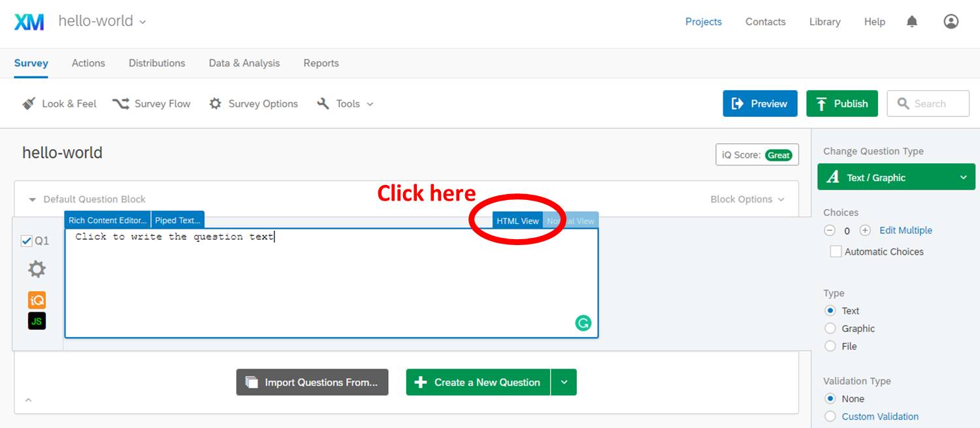
Task: Open the JS editor icon for Q1
Action: pyautogui.click(x=37, y=321)
